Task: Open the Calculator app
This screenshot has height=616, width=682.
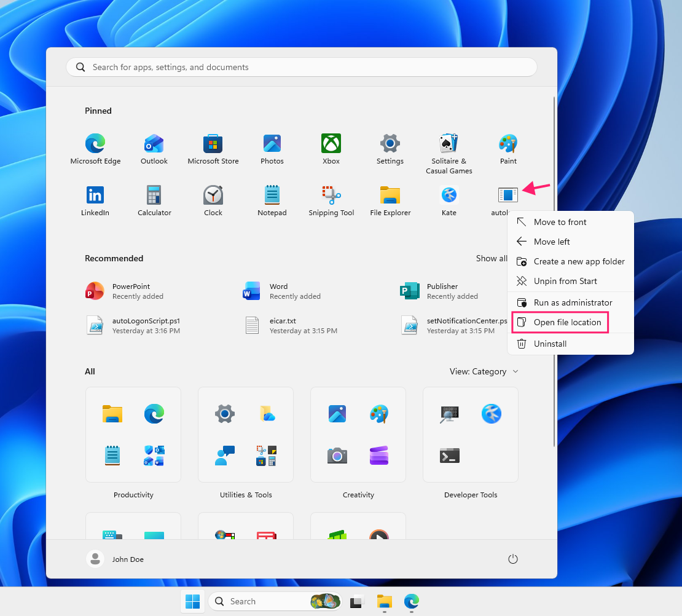Action: [x=154, y=200]
